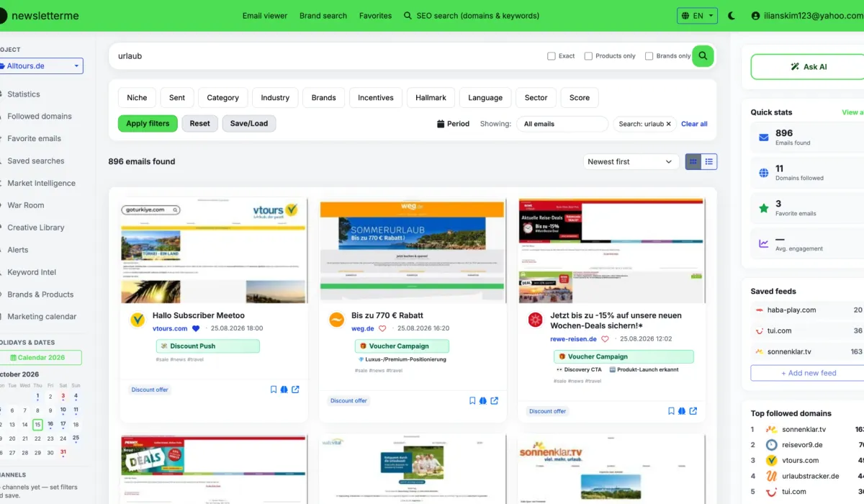Open the vtours.com email thumbnail
864x504 pixels.
tap(213, 251)
